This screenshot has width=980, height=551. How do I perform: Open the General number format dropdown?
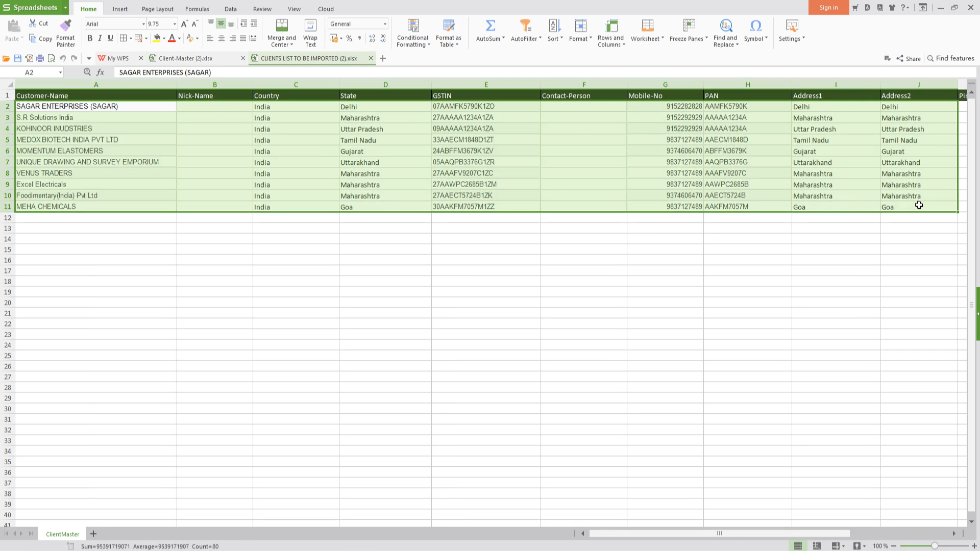(385, 24)
